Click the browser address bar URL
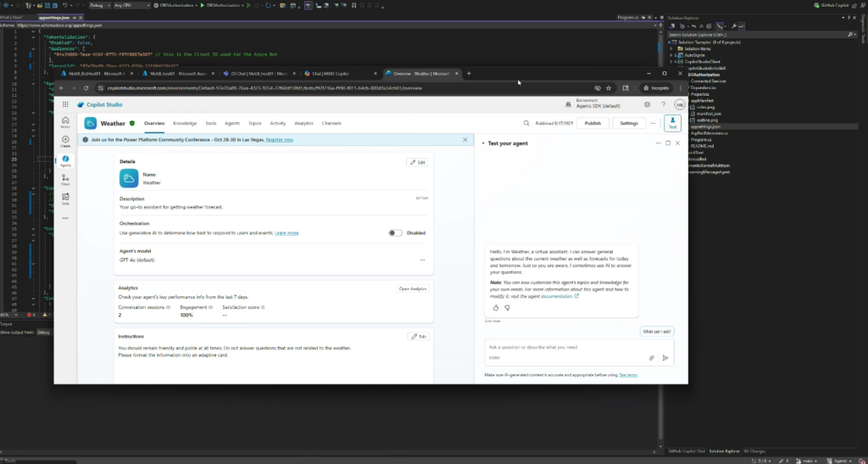Viewport: 868px width, 464px height. 264,88
